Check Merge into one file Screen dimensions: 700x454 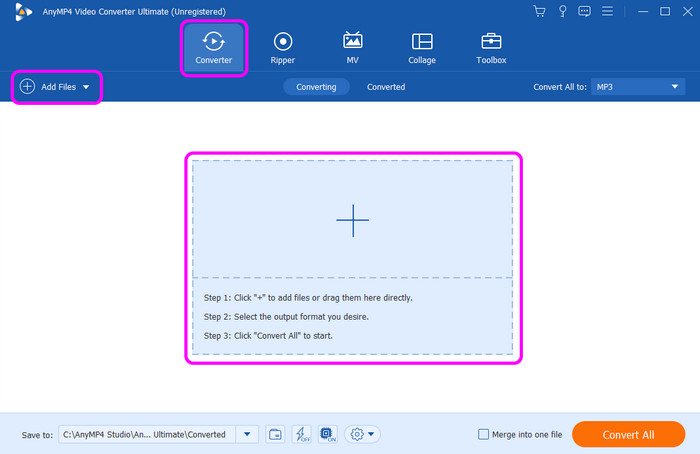tap(483, 434)
